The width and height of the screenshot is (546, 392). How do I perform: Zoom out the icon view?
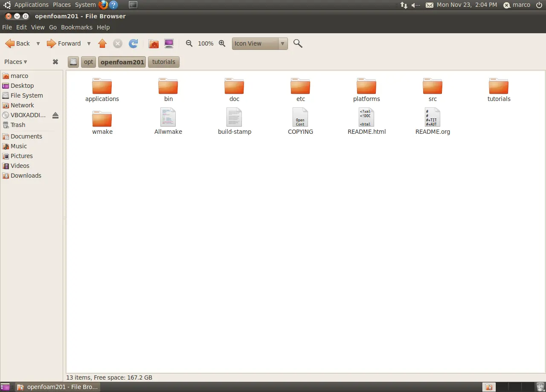click(x=189, y=43)
